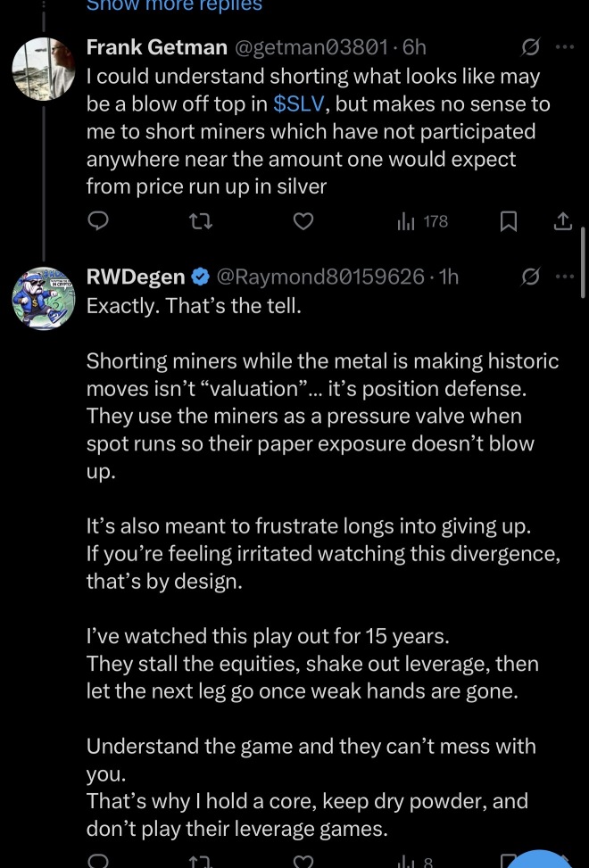
Task: Open Frank Getman's profile picture
Action: pyautogui.click(x=43, y=70)
